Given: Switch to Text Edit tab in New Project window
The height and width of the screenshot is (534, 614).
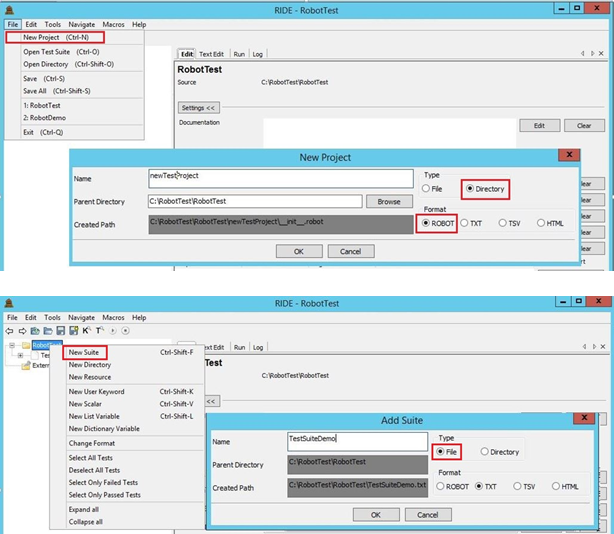Looking at the screenshot, I should coord(211,54).
